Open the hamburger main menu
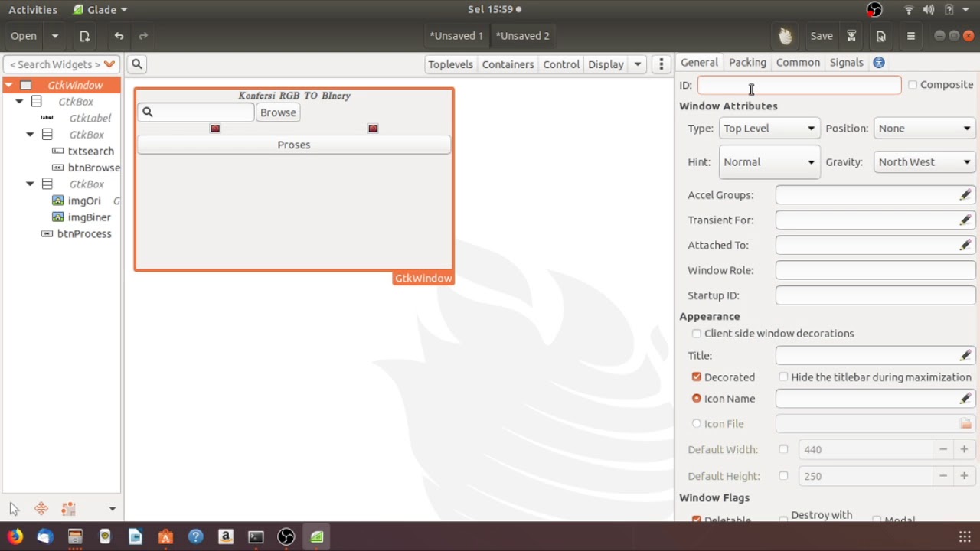Viewport: 980px width, 551px height. coord(910,36)
